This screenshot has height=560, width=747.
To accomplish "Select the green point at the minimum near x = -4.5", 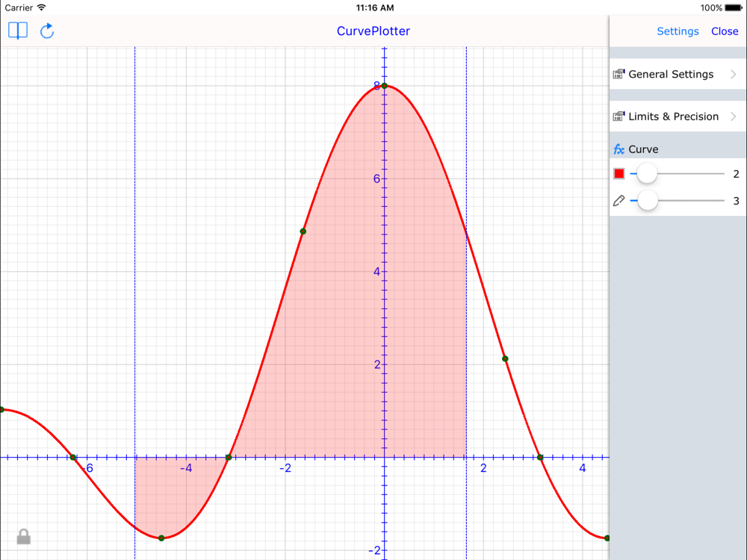I will (x=161, y=538).
